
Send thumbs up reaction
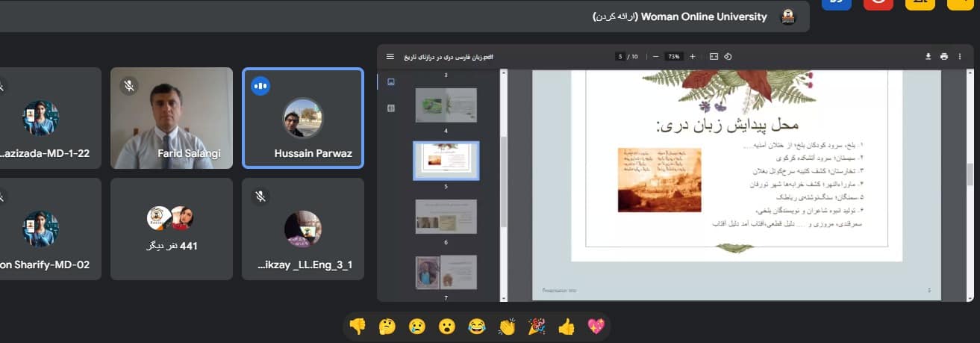[x=566, y=326]
